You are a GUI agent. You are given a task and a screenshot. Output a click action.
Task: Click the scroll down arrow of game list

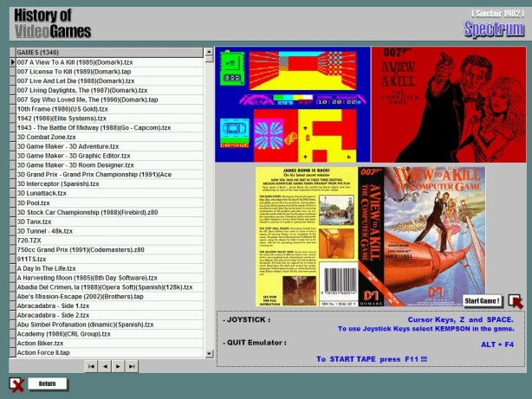[209, 354]
